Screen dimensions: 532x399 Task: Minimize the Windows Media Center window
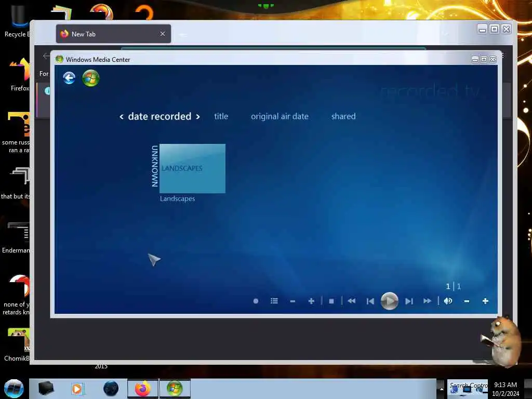point(475,60)
